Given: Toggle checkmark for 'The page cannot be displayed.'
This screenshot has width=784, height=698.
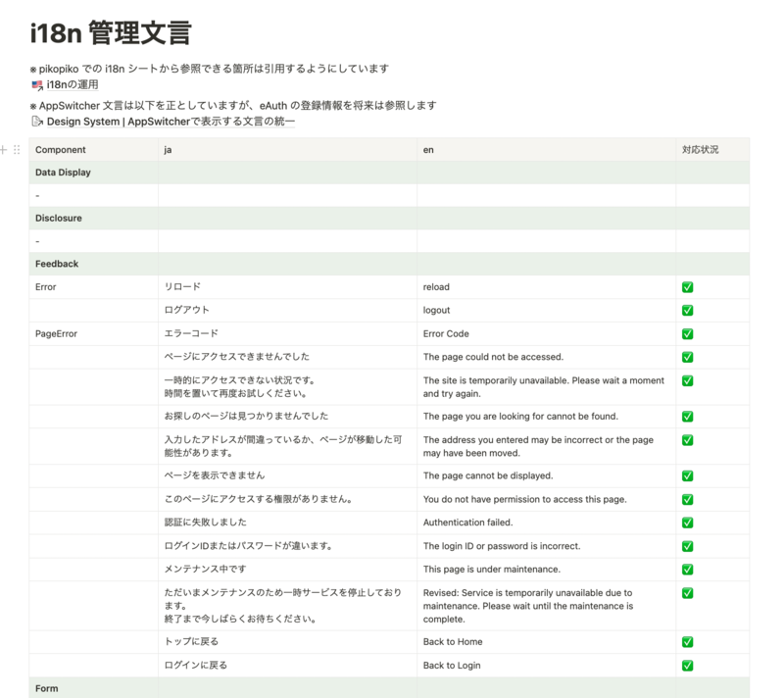Looking at the screenshot, I should click(x=688, y=475).
